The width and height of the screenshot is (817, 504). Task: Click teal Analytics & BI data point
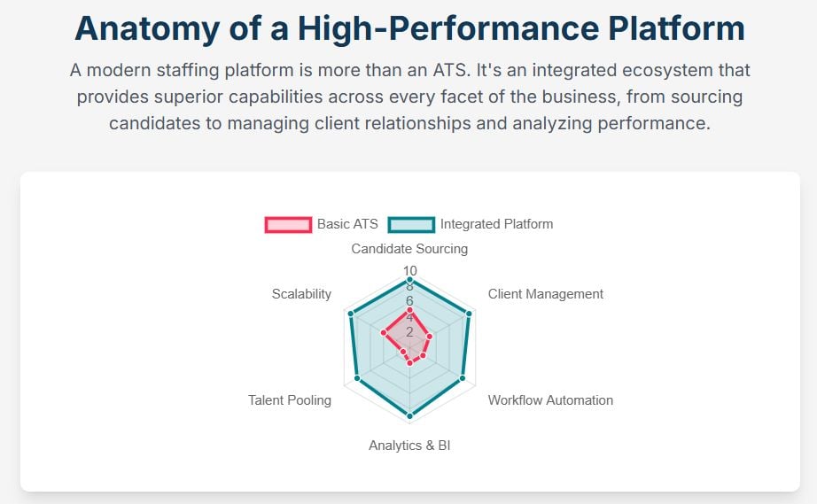[x=409, y=415]
